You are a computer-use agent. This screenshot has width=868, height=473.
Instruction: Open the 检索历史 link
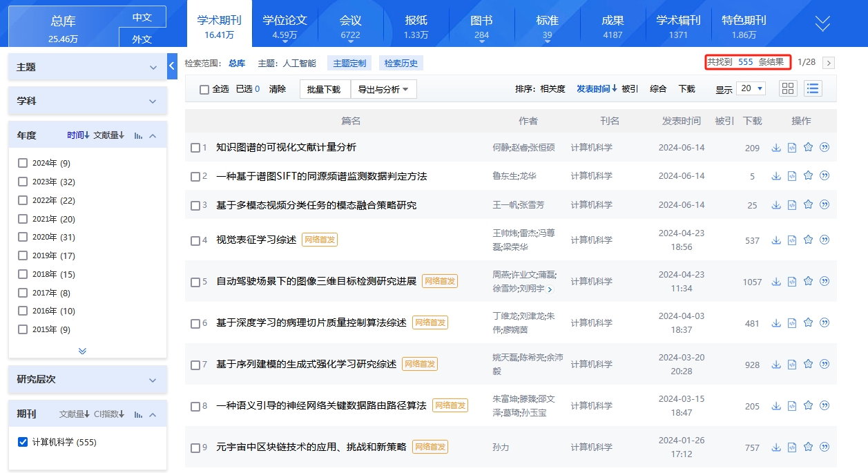(401, 63)
